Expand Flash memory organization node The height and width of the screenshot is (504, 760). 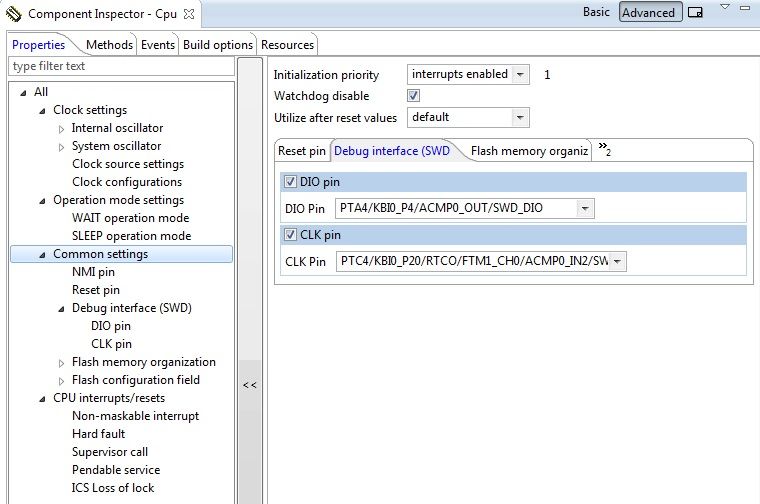61,363
